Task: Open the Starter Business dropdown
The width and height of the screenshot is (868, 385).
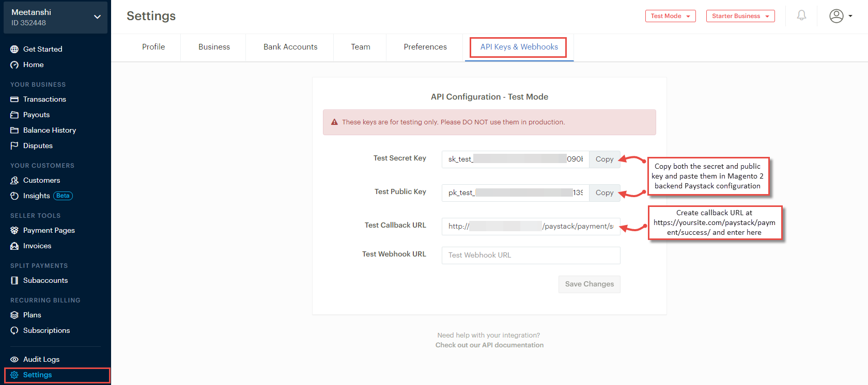Action: click(740, 16)
